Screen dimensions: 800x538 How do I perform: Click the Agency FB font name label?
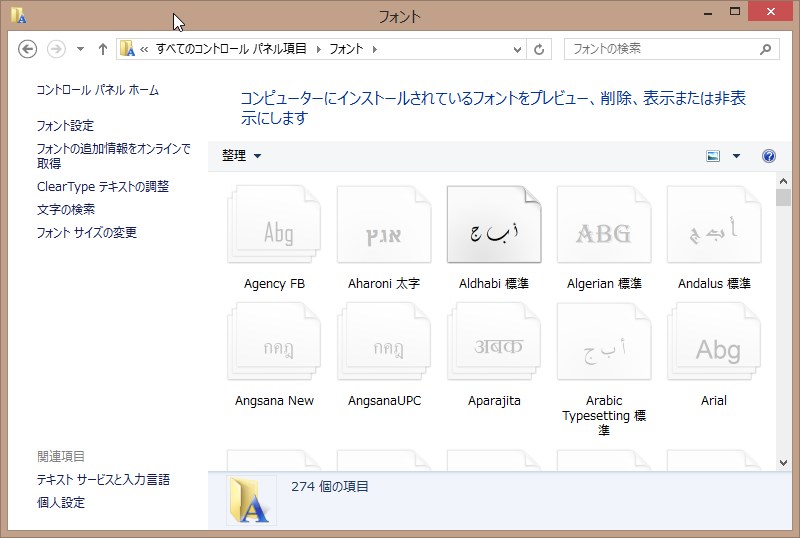coord(274,284)
